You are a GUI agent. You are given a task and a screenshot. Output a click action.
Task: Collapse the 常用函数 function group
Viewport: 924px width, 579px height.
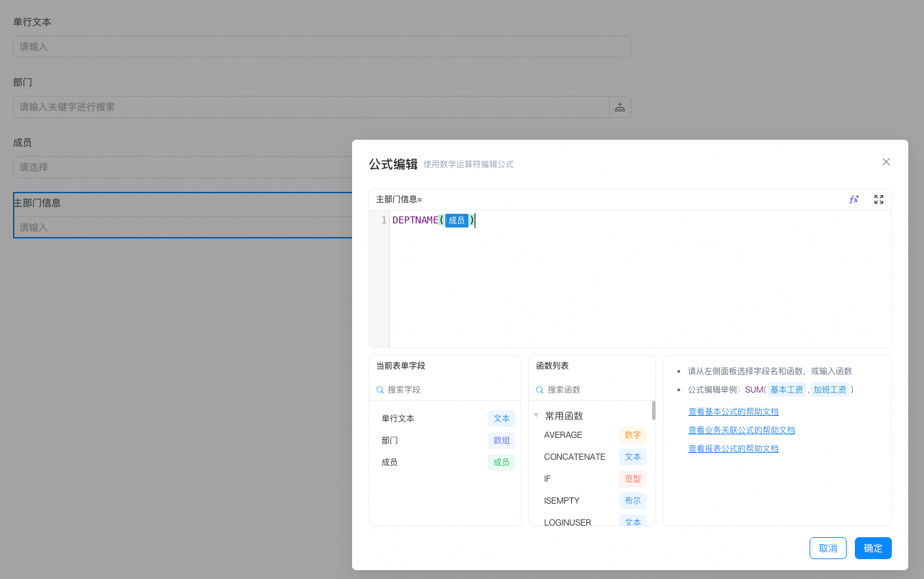click(x=536, y=415)
